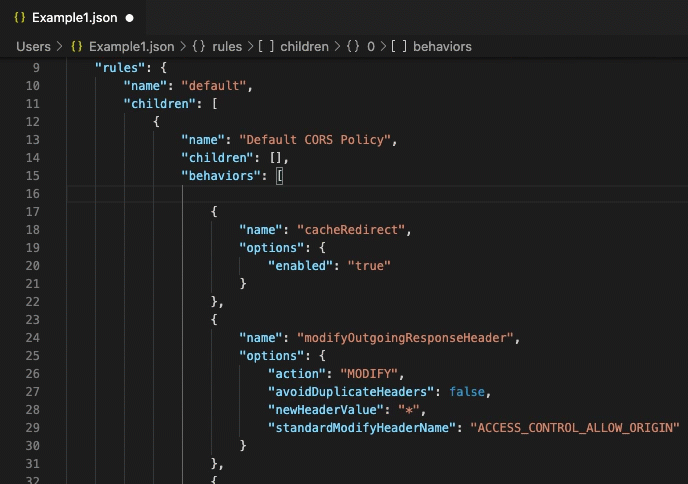The height and width of the screenshot is (484, 688).
Task: Click the closing brace on line 30
Action: click(x=243, y=446)
